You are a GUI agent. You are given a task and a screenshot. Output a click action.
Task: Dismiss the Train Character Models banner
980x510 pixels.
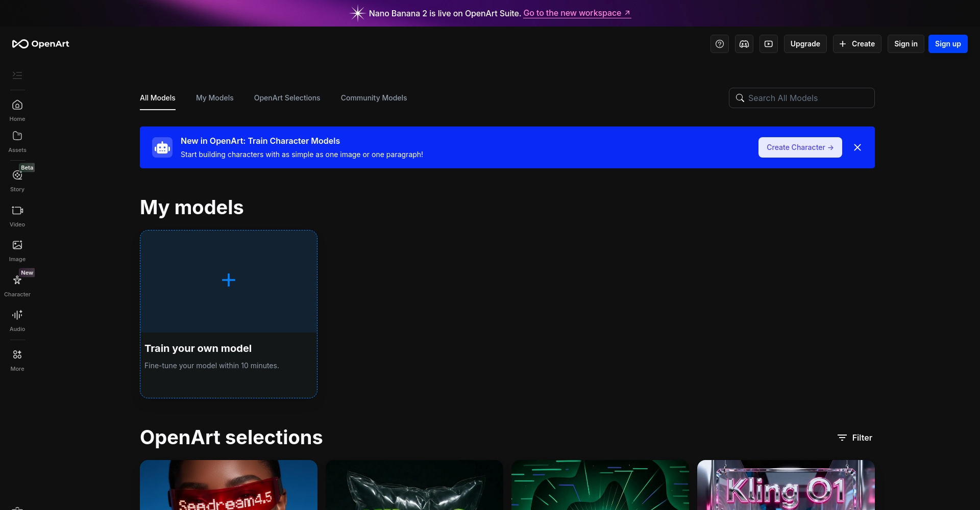click(x=857, y=147)
